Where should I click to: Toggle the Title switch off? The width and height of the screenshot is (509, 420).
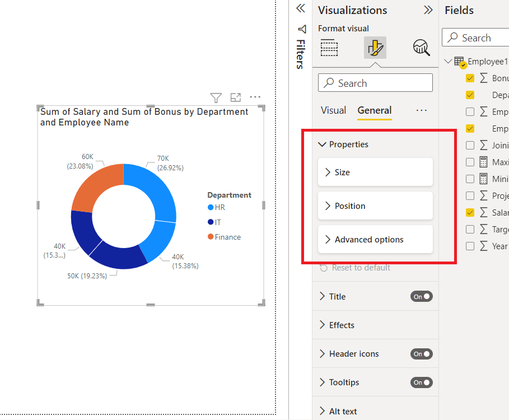click(421, 296)
